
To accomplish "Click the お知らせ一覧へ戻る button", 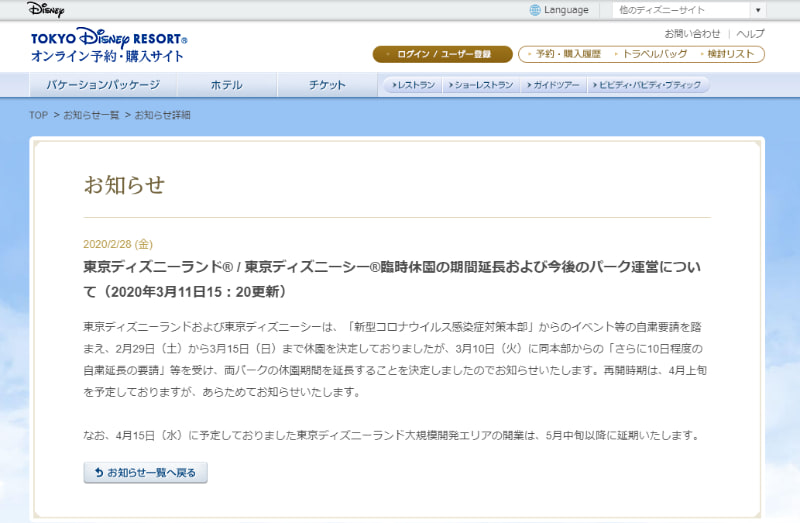I will 145,472.
